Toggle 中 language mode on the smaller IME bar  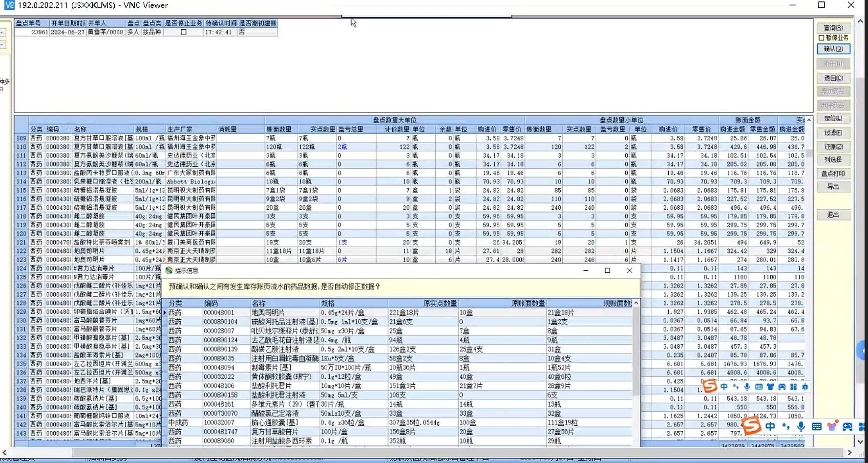(x=724, y=387)
